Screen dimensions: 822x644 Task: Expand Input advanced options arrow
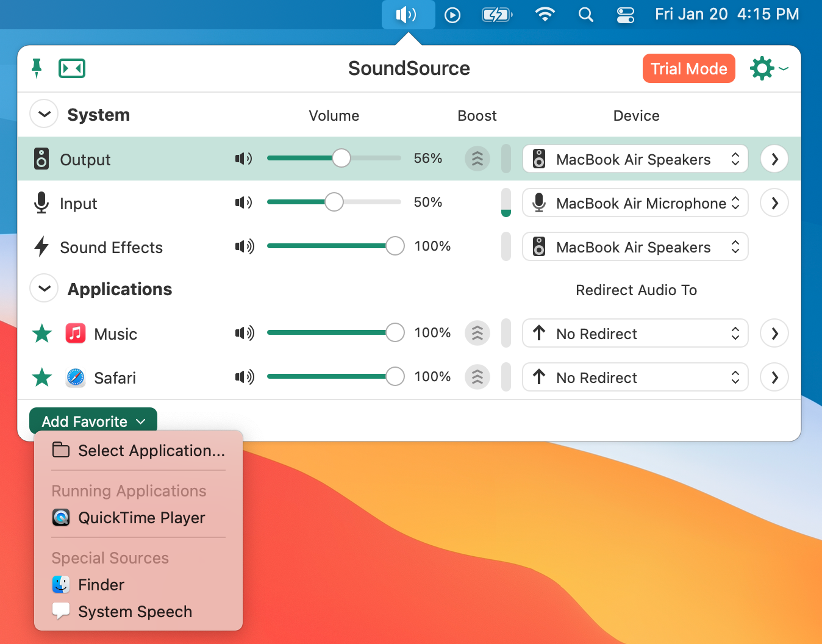pos(774,203)
